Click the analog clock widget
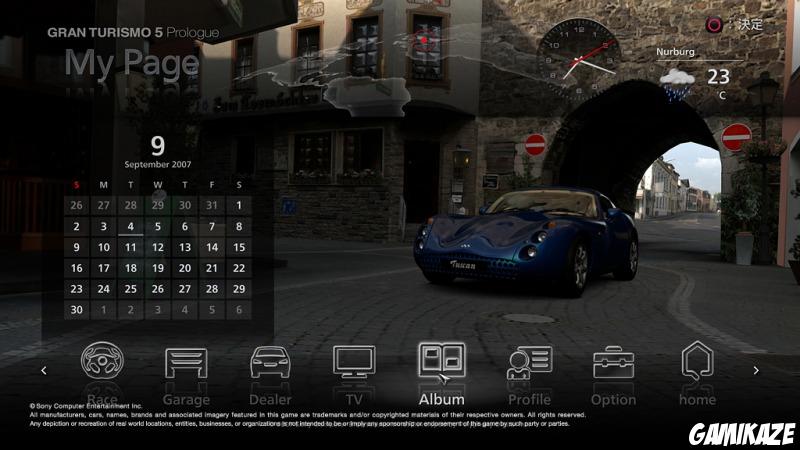 (x=578, y=60)
